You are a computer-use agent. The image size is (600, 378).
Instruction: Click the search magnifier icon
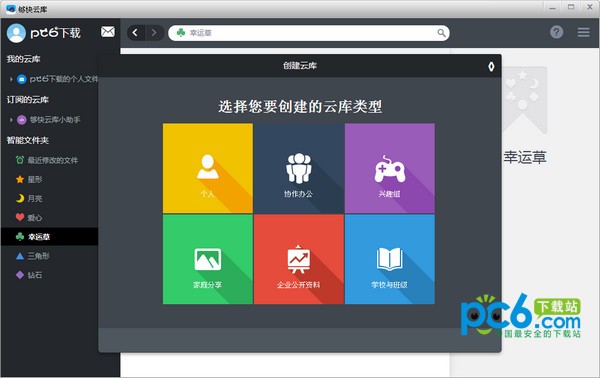441,33
